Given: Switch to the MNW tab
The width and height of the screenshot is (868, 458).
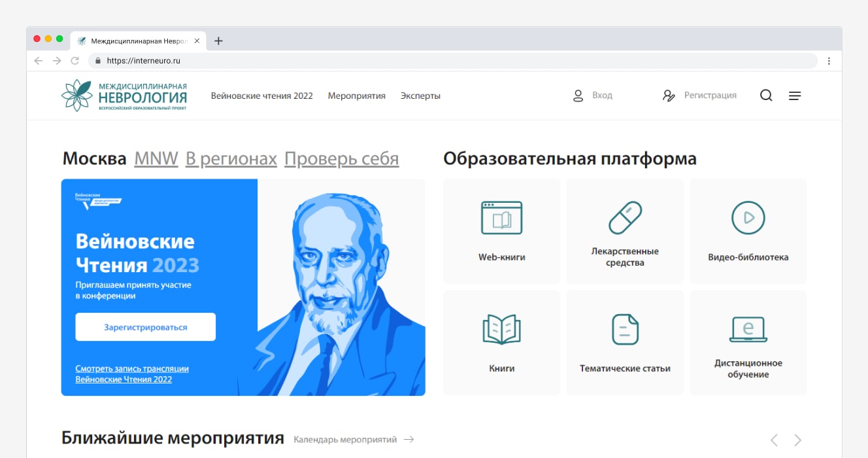Looking at the screenshot, I should pyautogui.click(x=156, y=159).
